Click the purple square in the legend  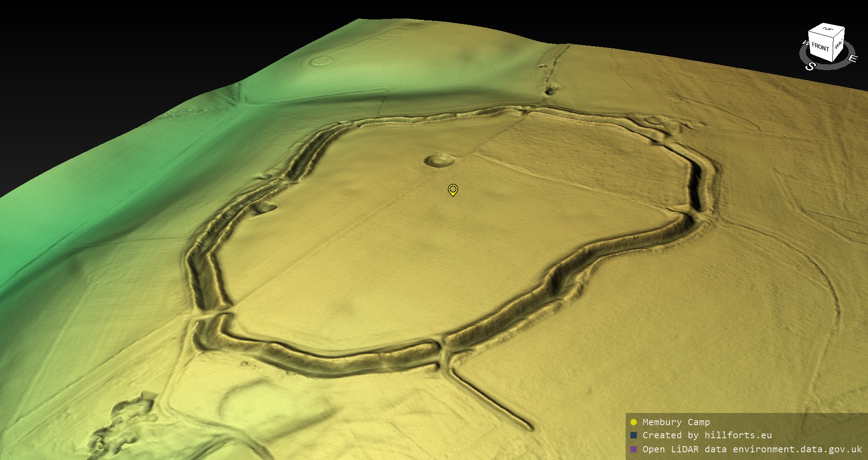coord(633,449)
